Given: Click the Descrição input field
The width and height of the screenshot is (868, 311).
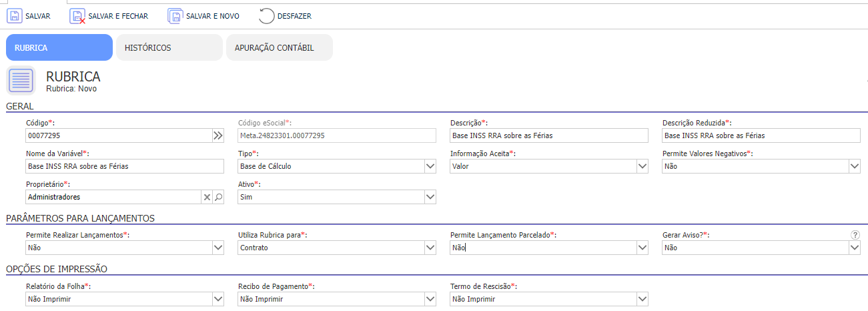Looking at the screenshot, I should coord(549,135).
